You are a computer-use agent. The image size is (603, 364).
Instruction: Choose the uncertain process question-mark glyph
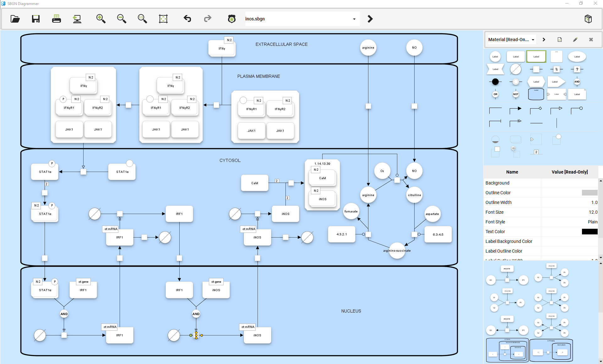577,69
